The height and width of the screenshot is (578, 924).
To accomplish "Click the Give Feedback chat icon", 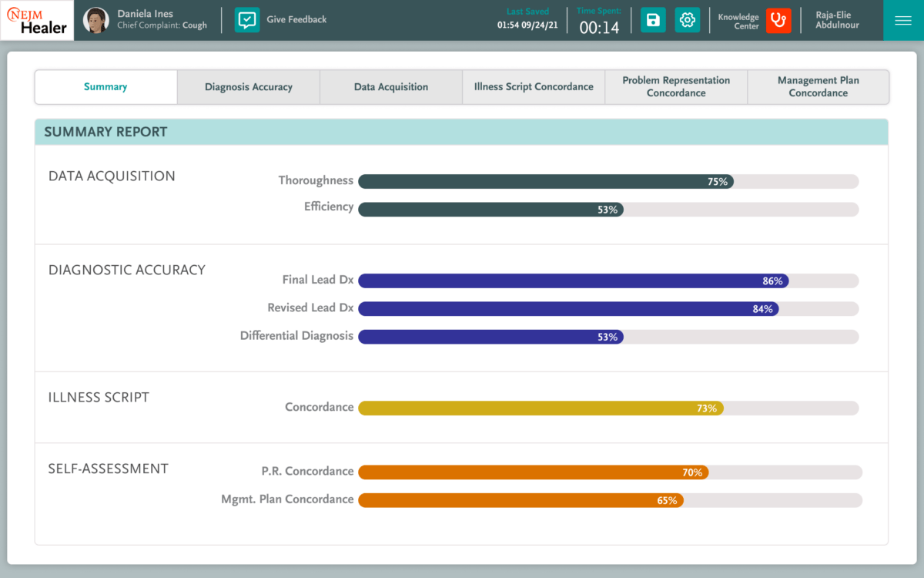I will coord(247,20).
